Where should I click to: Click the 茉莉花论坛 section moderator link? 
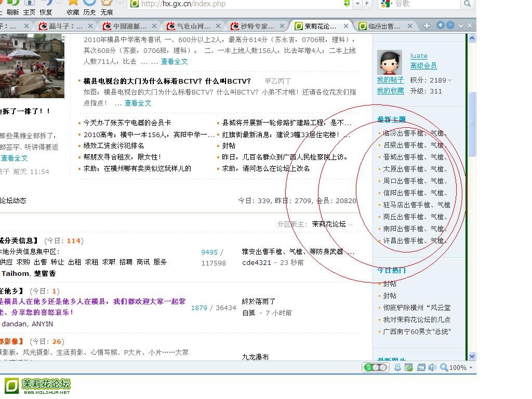pos(329,224)
